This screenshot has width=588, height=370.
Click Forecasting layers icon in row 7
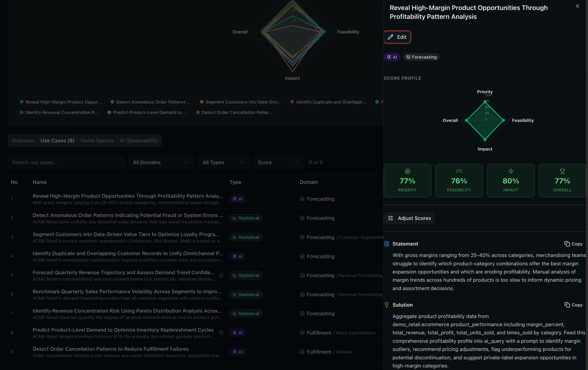[302, 314]
